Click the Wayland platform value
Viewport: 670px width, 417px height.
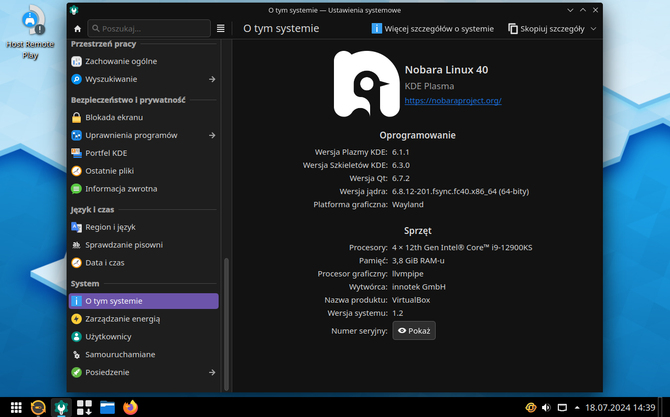pyautogui.click(x=408, y=205)
